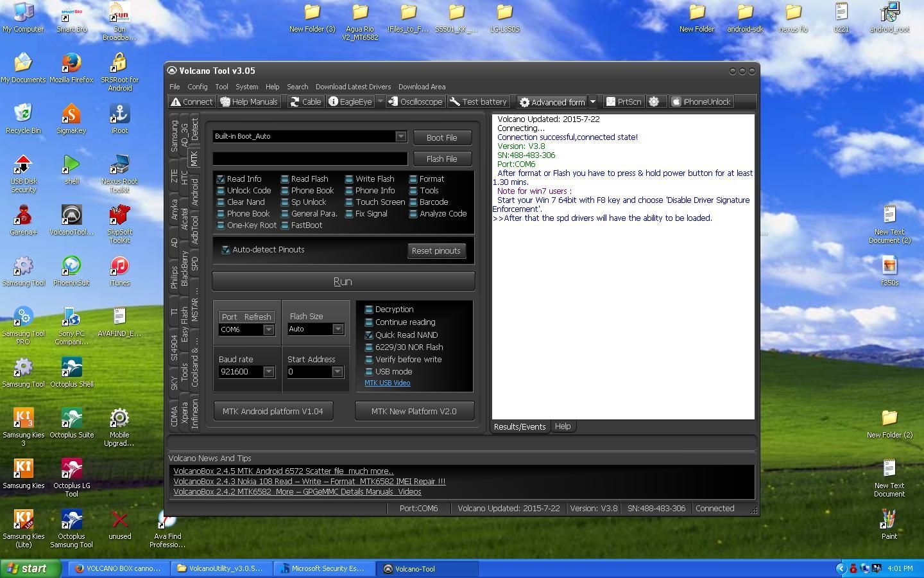Click the Boot File button
Viewport: 924px width, 578px height.
[442, 137]
